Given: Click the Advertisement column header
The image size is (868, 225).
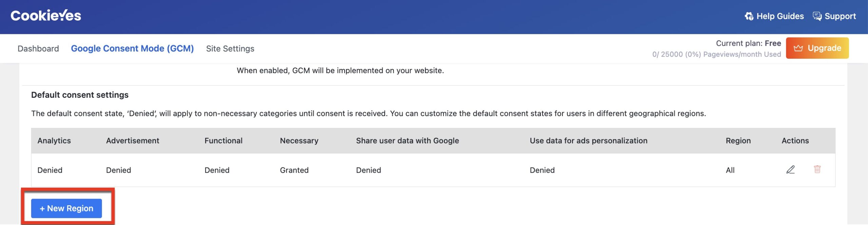Looking at the screenshot, I should point(133,140).
